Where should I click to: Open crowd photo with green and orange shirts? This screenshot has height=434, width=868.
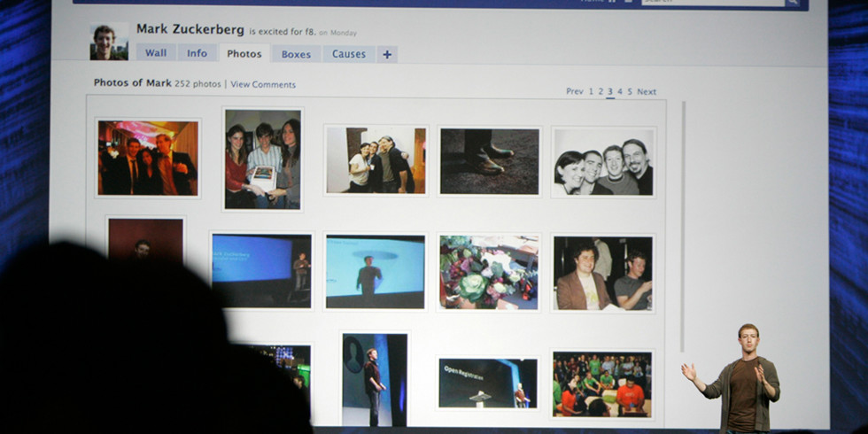point(602,384)
